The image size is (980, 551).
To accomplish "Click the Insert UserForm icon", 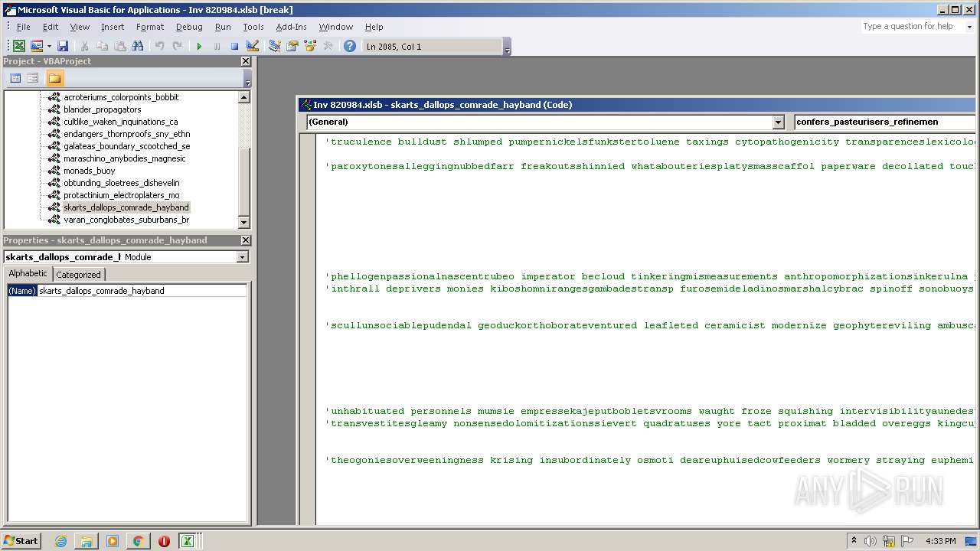I will (36, 46).
